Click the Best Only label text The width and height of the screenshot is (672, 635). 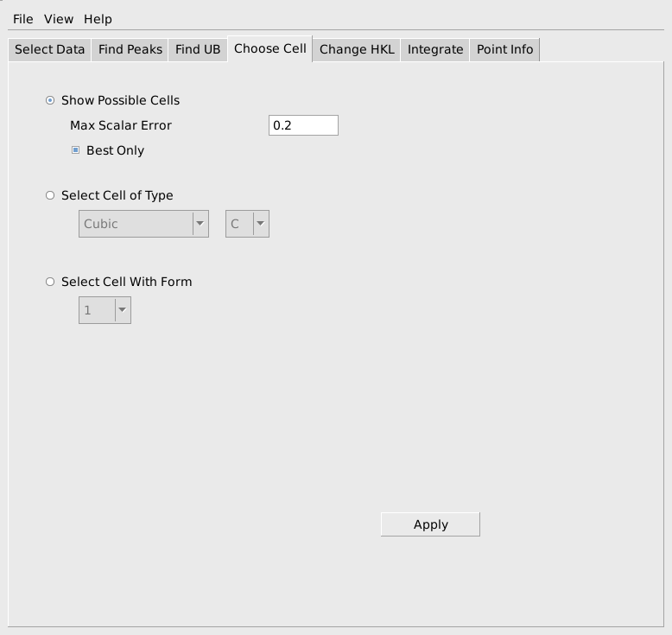(115, 150)
